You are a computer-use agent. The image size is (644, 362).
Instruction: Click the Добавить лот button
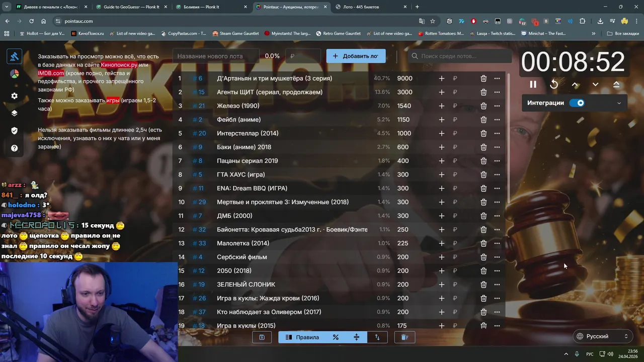[x=356, y=56]
